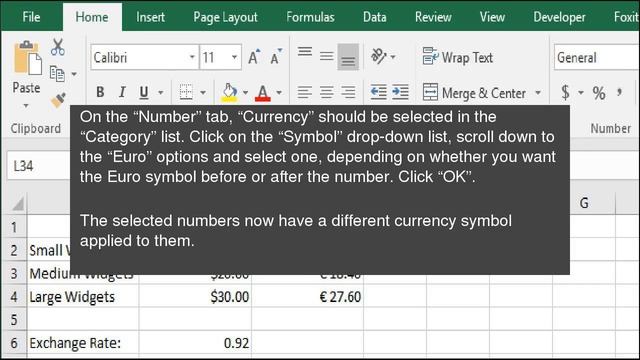Open Paste options dropdown arrow
640x360 pixels.
[x=26, y=106]
